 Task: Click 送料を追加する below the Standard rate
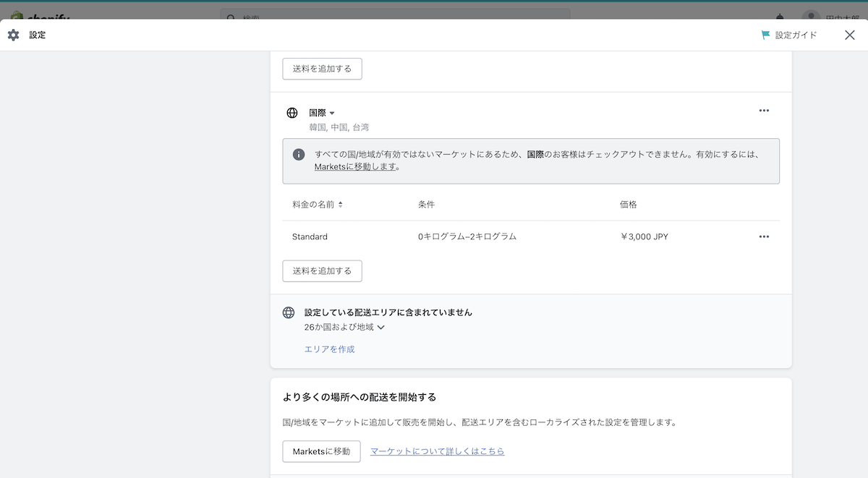[x=322, y=270]
